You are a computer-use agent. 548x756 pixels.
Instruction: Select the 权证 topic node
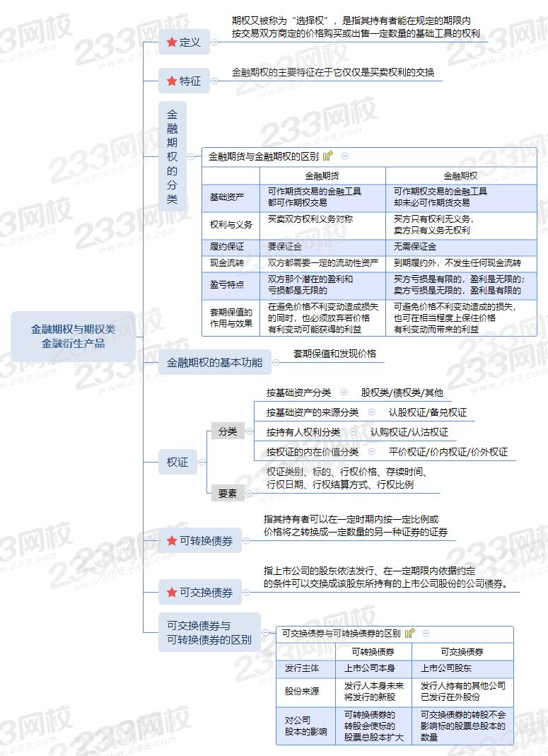pos(177,462)
